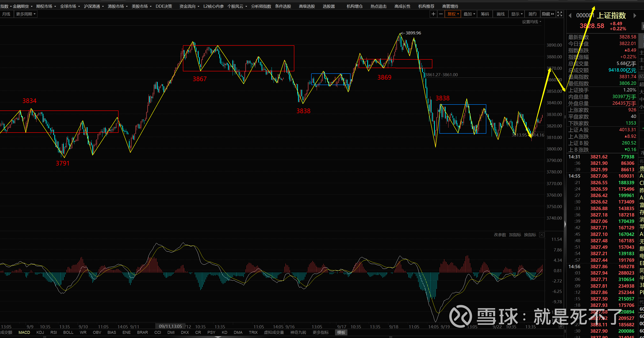Go to next stock arrow
644x338 pixels.
click(x=634, y=16)
